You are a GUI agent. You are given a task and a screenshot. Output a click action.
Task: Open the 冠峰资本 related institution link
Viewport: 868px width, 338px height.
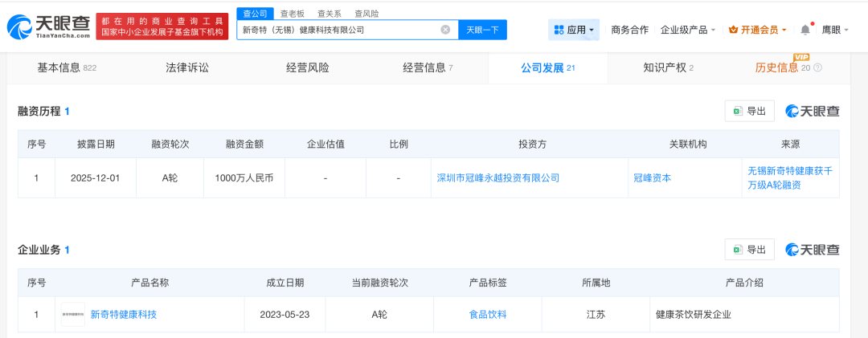tap(652, 177)
